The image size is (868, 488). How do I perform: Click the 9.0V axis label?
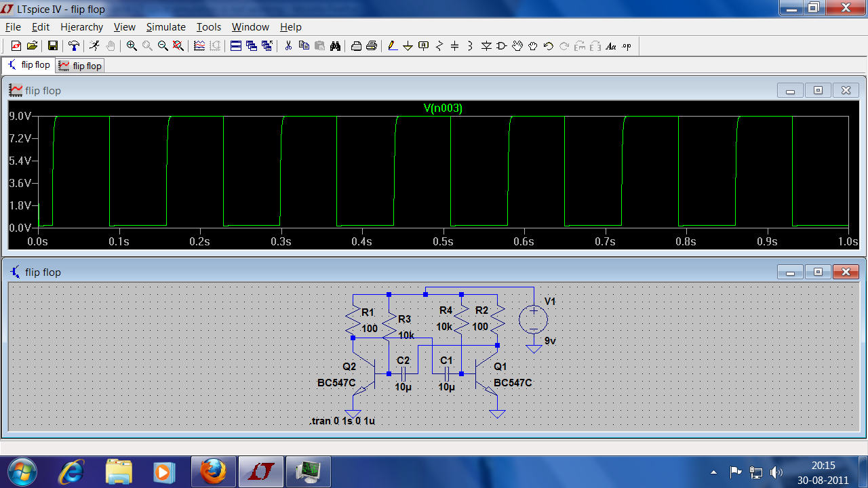(20, 116)
